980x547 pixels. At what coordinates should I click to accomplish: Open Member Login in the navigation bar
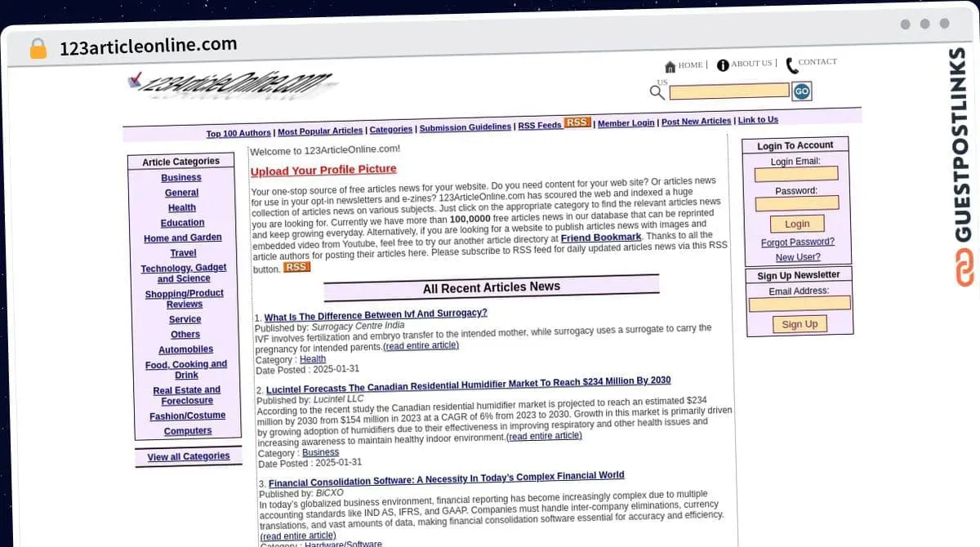point(626,123)
